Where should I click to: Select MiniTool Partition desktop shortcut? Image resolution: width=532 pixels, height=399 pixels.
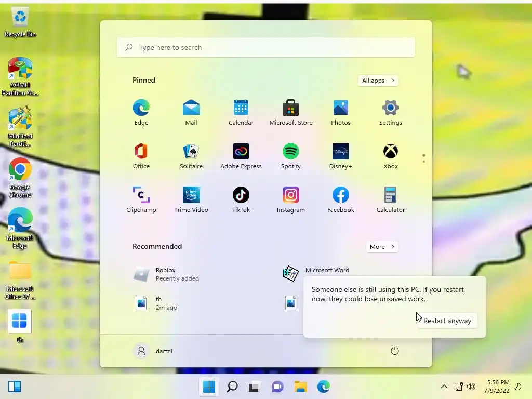coord(20,126)
